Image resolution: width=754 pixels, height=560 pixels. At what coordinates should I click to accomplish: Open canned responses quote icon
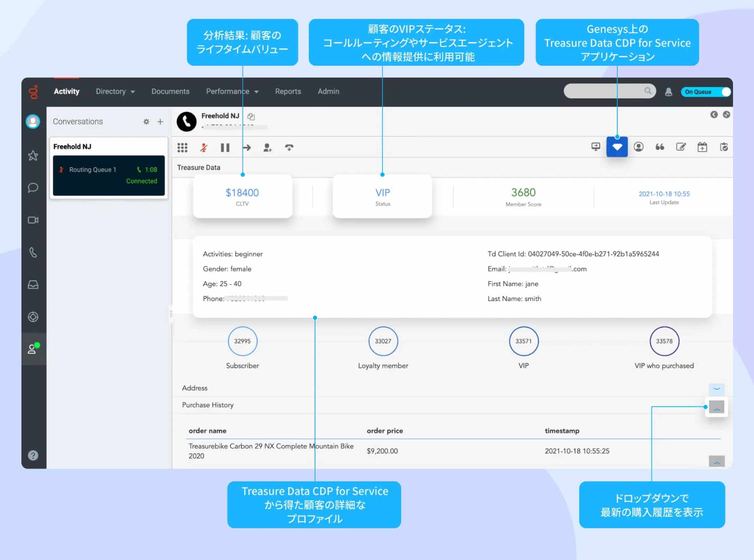click(660, 147)
